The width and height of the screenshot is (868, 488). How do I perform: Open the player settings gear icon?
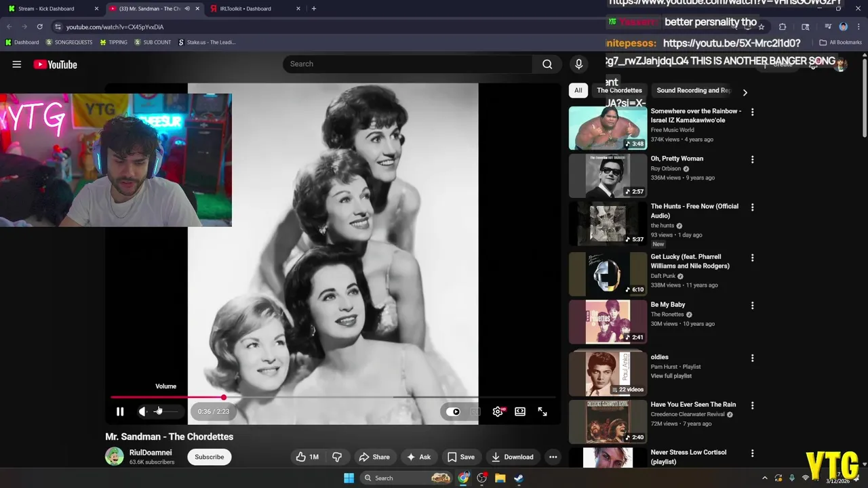pos(498,411)
